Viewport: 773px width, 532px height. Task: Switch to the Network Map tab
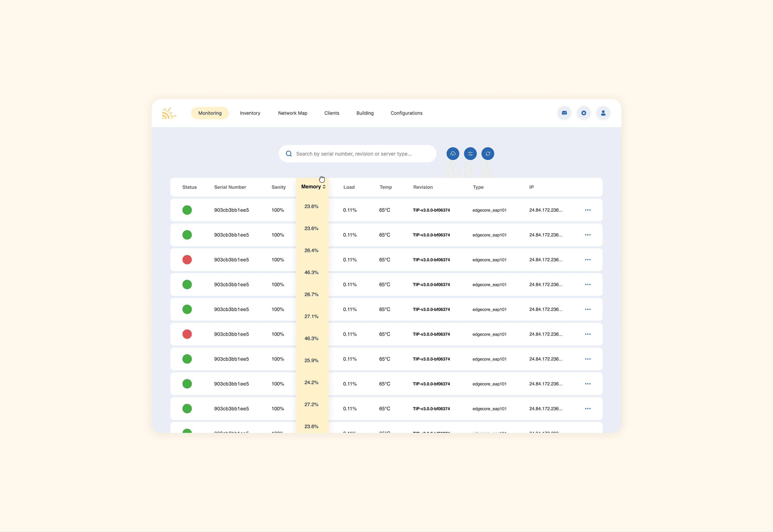[292, 113]
